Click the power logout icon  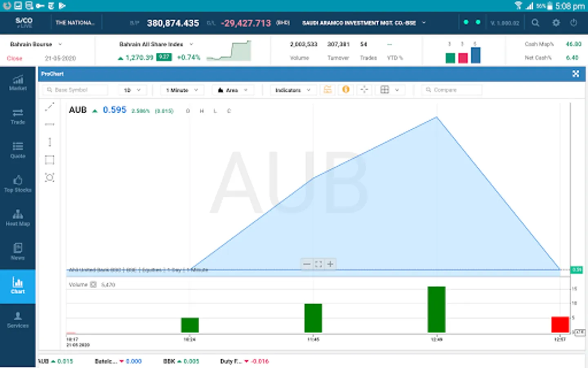click(574, 23)
